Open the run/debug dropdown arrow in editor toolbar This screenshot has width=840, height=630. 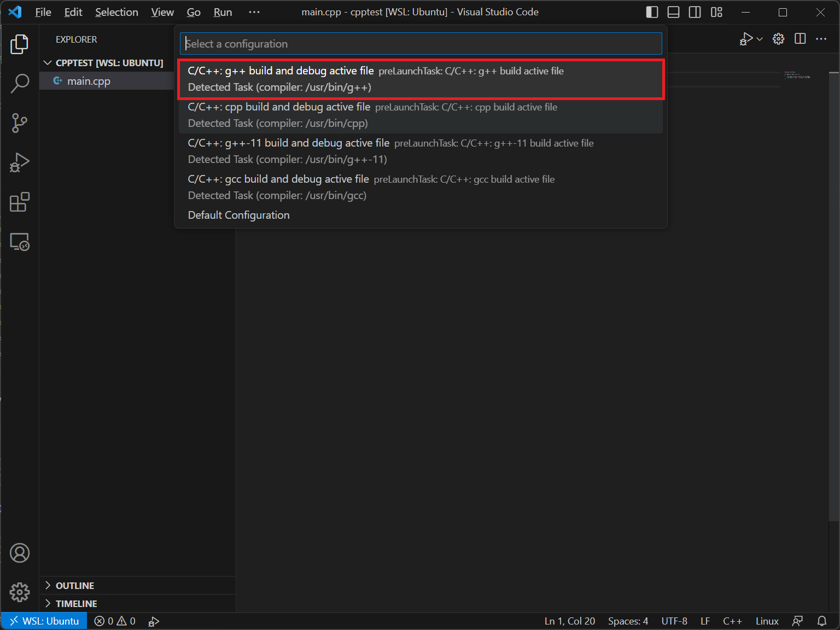pyautogui.click(x=760, y=39)
